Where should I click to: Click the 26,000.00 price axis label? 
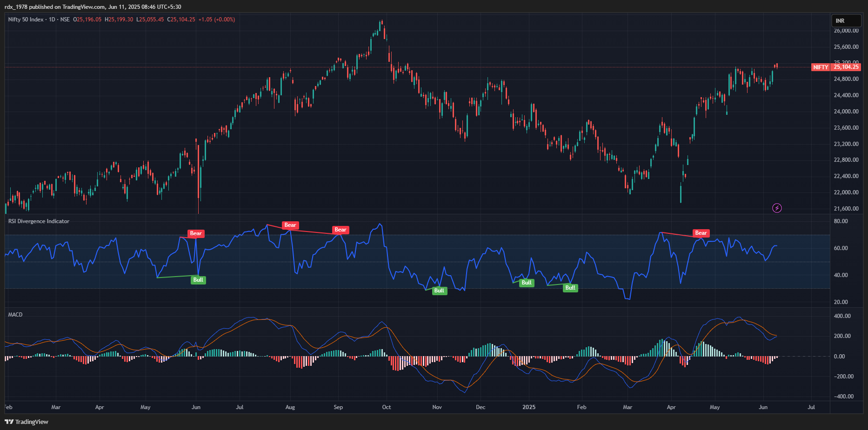[846, 31]
